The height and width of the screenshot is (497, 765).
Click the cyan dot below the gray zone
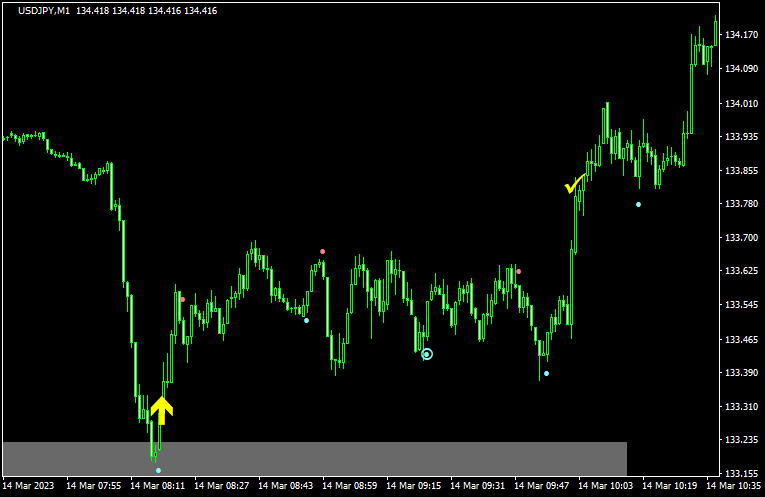(x=158, y=469)
